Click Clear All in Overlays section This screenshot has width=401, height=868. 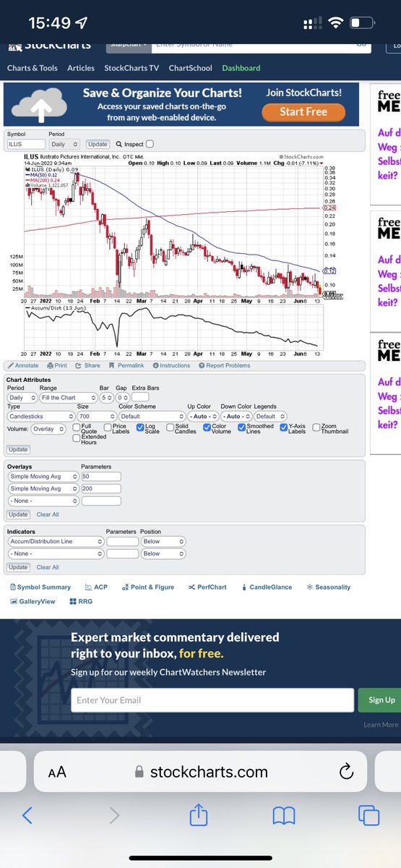point(48,514)
